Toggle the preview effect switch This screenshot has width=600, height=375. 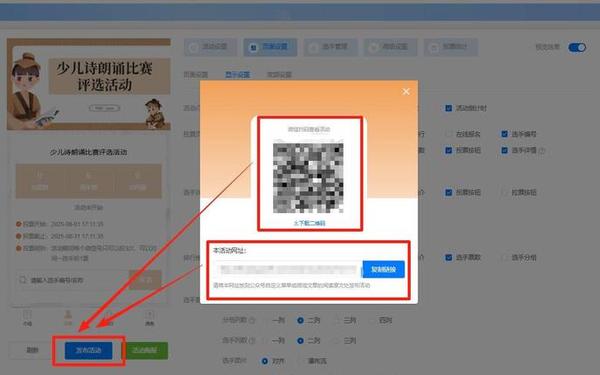click(577, 47)
